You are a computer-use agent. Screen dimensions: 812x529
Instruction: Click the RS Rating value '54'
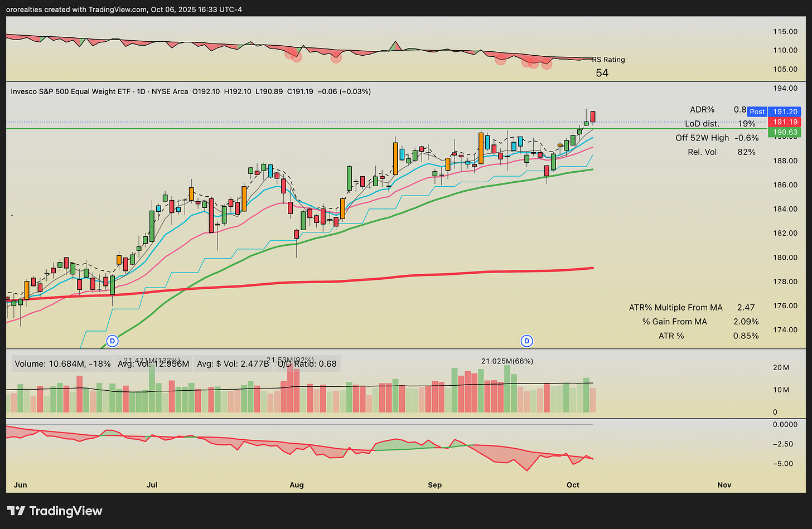click(602, 73)
